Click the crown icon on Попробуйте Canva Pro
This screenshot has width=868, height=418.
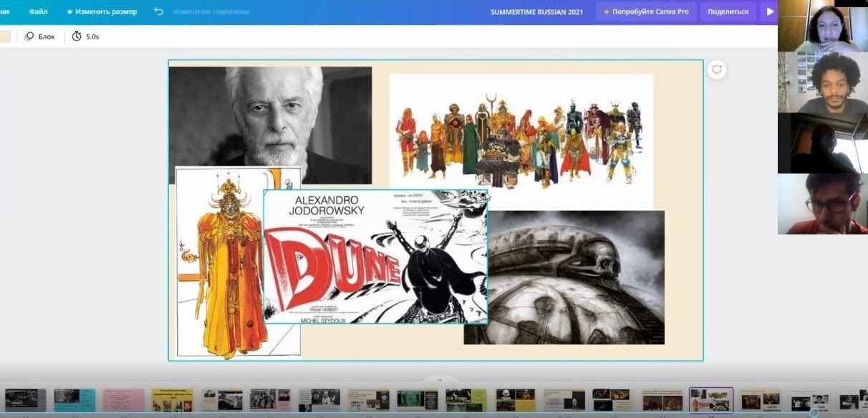[607, 11]
